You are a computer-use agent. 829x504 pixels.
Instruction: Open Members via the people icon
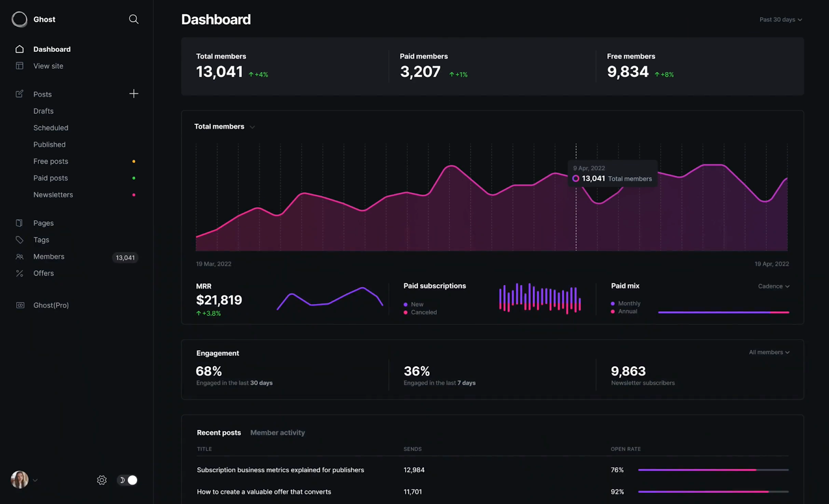click(x=19, y=256)
